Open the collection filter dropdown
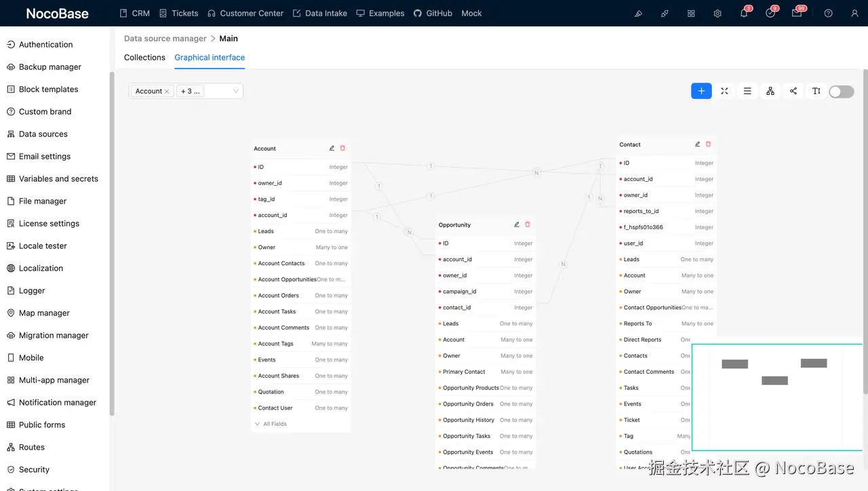This screenshot has width=868, height=491. tap(235, 90)
